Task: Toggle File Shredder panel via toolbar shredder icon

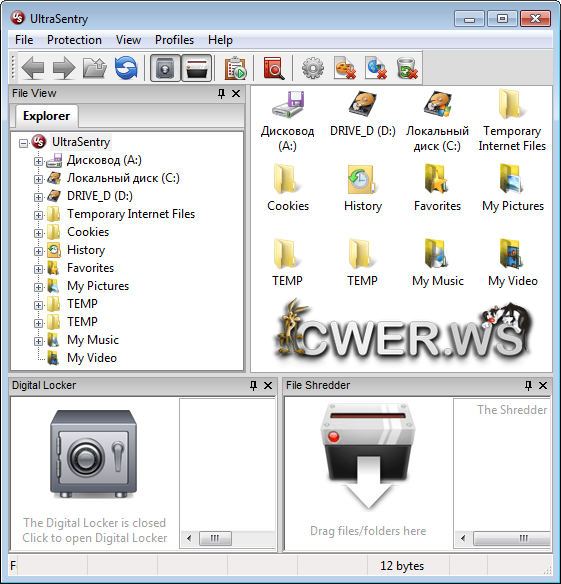Action: 197,68
